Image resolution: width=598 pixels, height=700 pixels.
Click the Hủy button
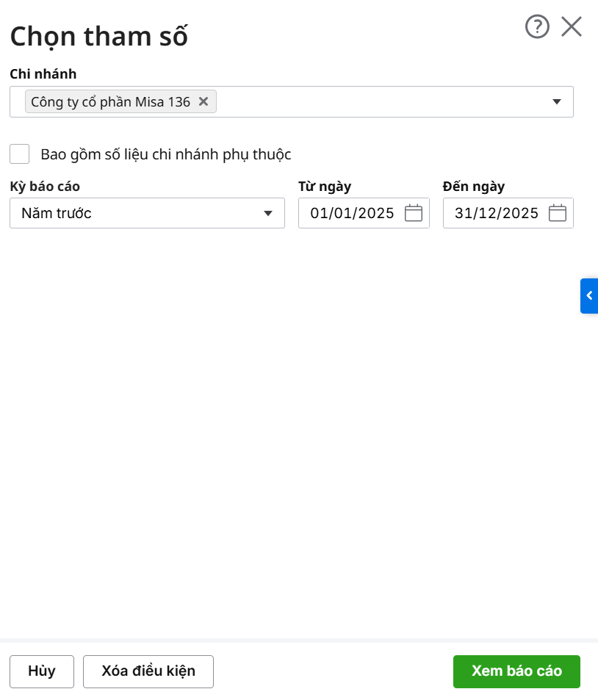42,671
